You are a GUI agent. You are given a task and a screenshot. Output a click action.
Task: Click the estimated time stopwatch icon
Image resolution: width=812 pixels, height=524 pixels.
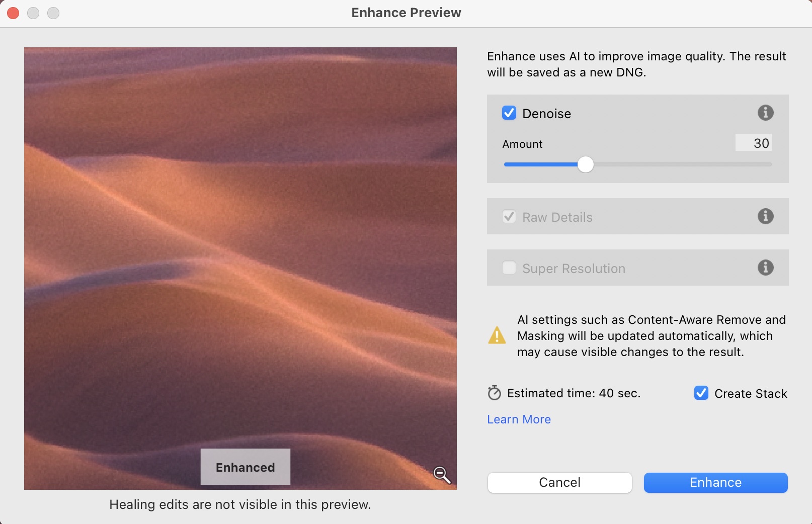point(494,393)
